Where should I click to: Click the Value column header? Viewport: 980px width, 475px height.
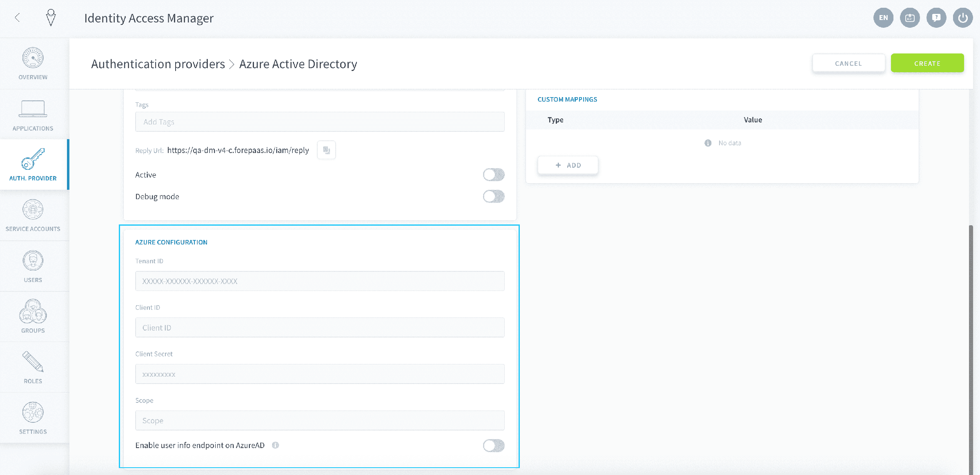(x=753, y=120)
